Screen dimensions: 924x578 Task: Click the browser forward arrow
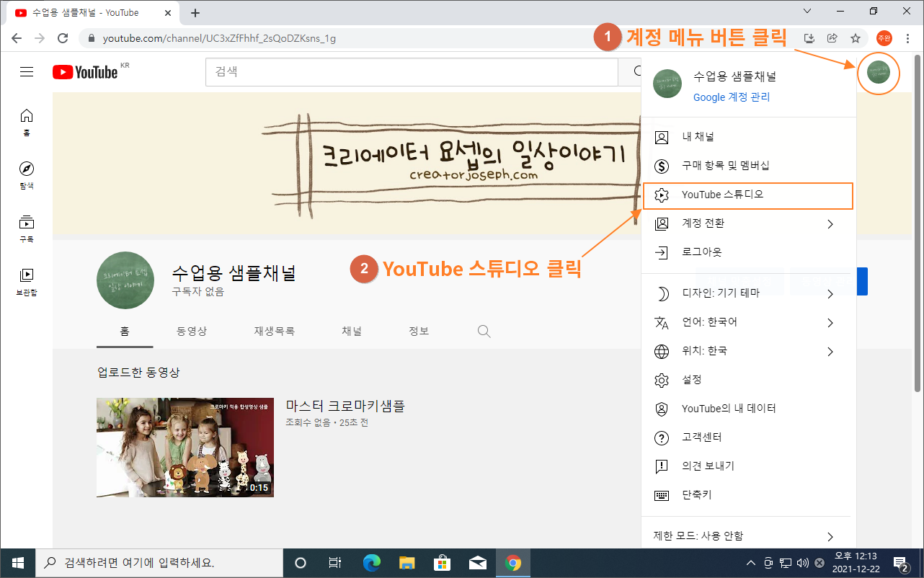pos(40,38)
